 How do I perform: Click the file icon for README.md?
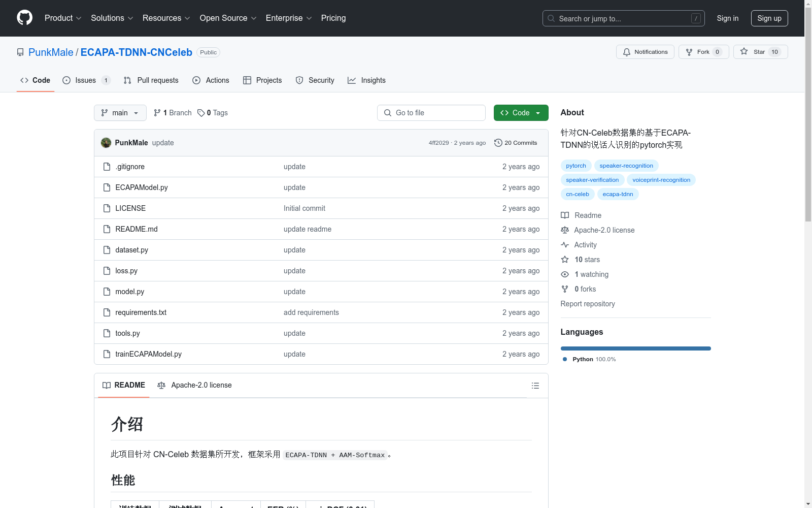[x=107, y=229]
